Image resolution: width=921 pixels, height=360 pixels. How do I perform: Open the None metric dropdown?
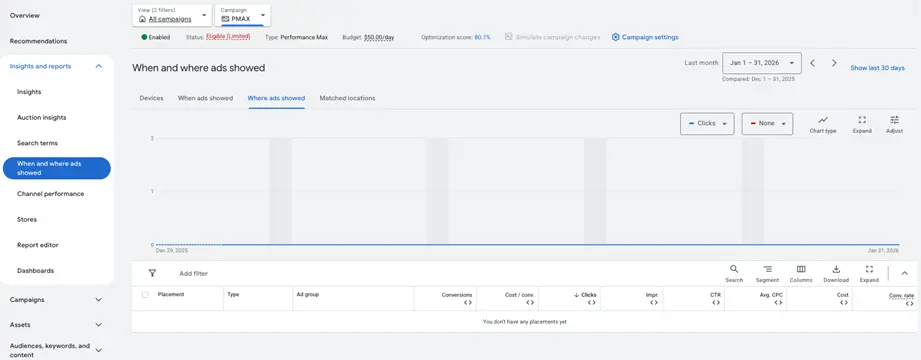click(x=767, y=123)
